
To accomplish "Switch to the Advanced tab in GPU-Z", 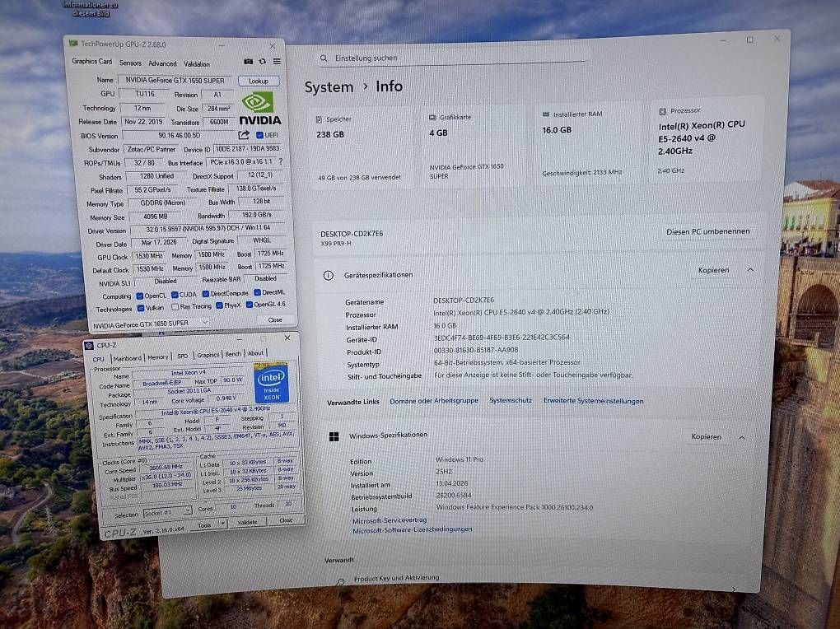I will click(162, 63).
